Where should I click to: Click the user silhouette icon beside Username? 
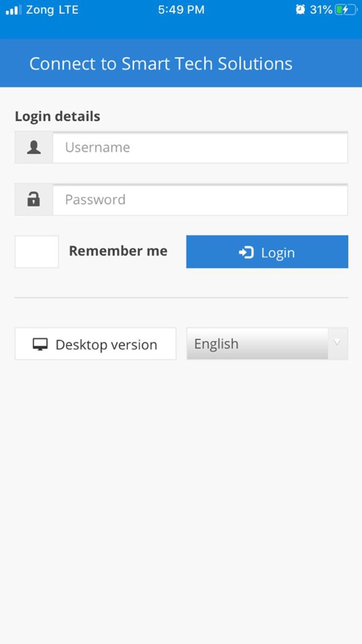pos(34,148)
